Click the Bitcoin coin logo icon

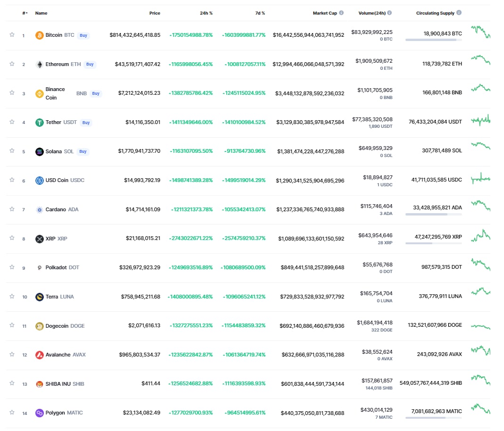pos(39,35)
